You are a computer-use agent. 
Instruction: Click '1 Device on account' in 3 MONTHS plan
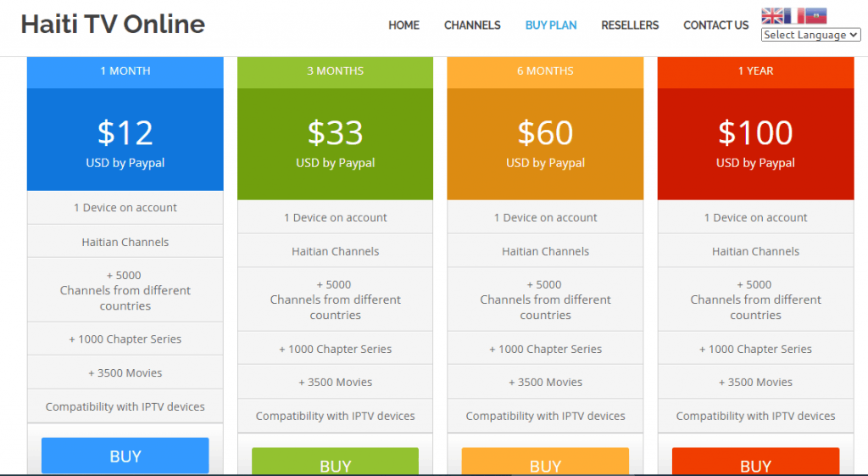point(335,218)
